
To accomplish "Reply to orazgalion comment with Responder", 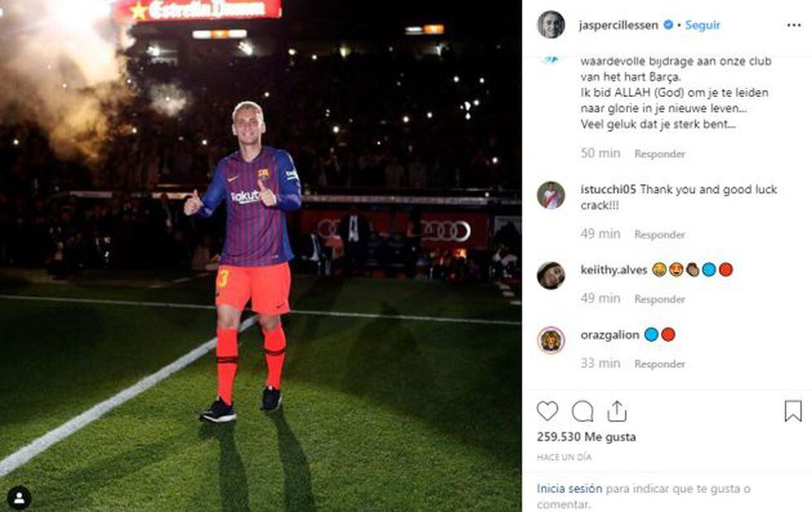I will (x=660, y=364).
